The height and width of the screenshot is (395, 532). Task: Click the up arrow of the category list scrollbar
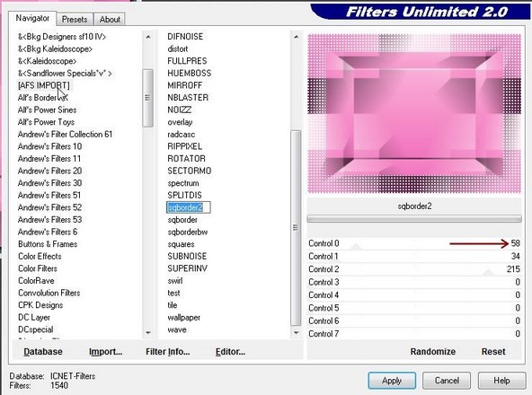point(148,37)
